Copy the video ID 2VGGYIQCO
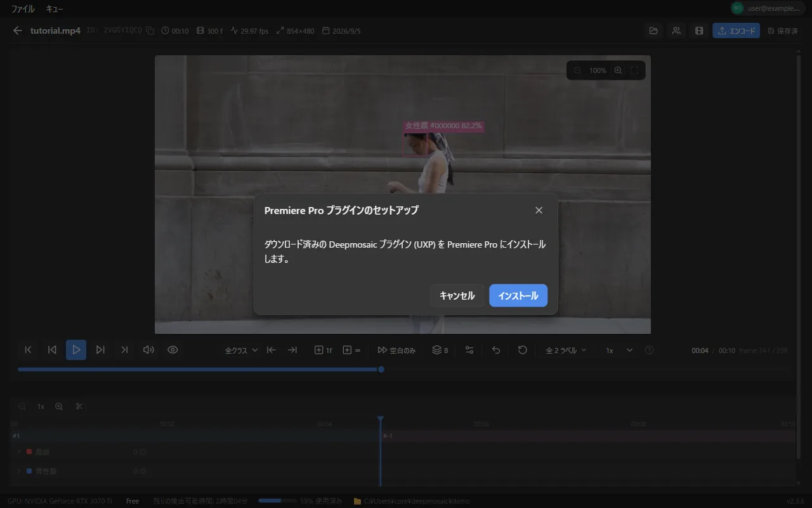This screenshot has width=812, height=508. [150, 30]
